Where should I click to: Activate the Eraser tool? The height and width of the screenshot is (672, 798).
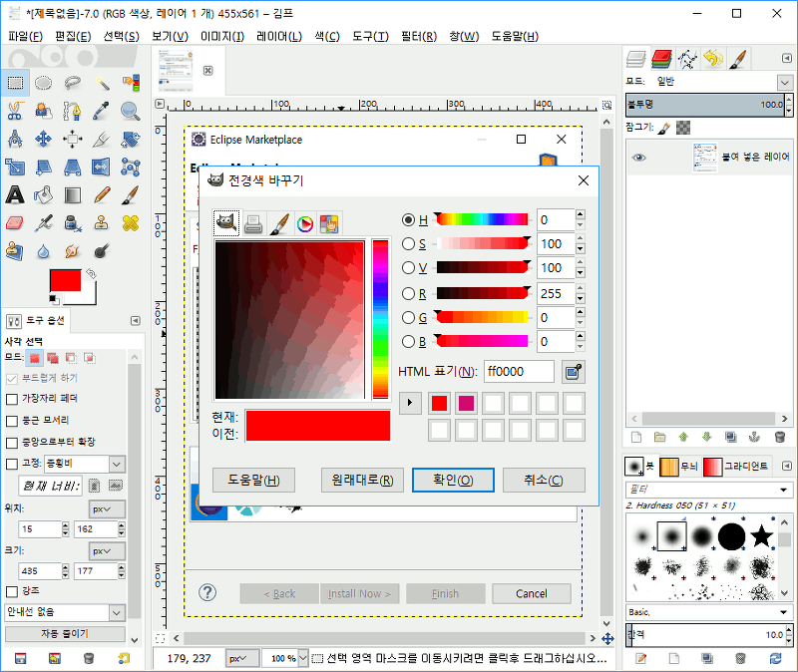coord(15,222)
